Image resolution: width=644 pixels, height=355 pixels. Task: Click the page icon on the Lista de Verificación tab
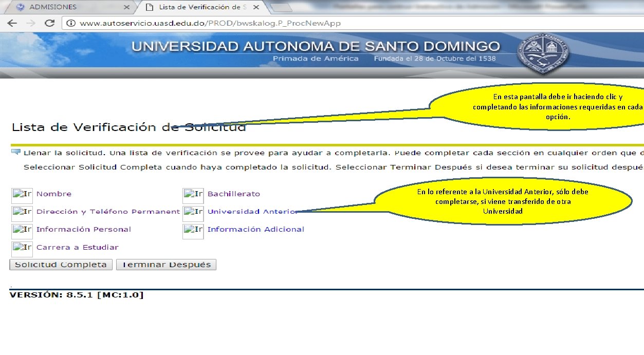(x=149, y=7)
